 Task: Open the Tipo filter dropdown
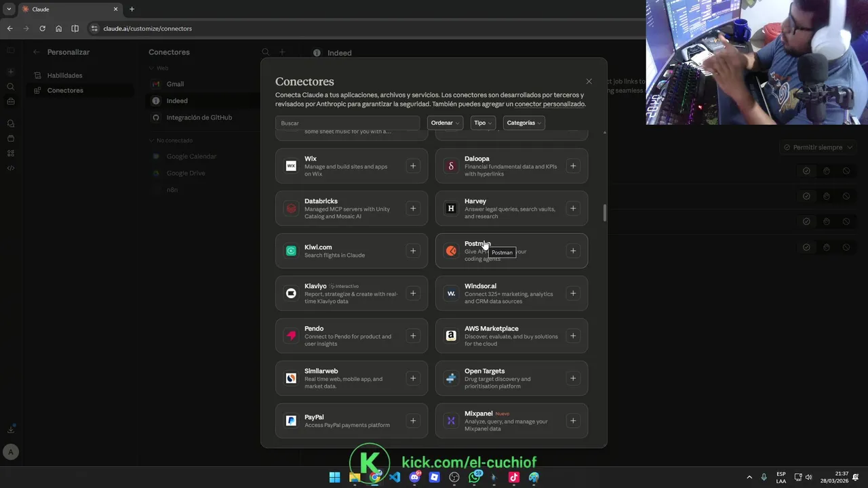(483, 123)
